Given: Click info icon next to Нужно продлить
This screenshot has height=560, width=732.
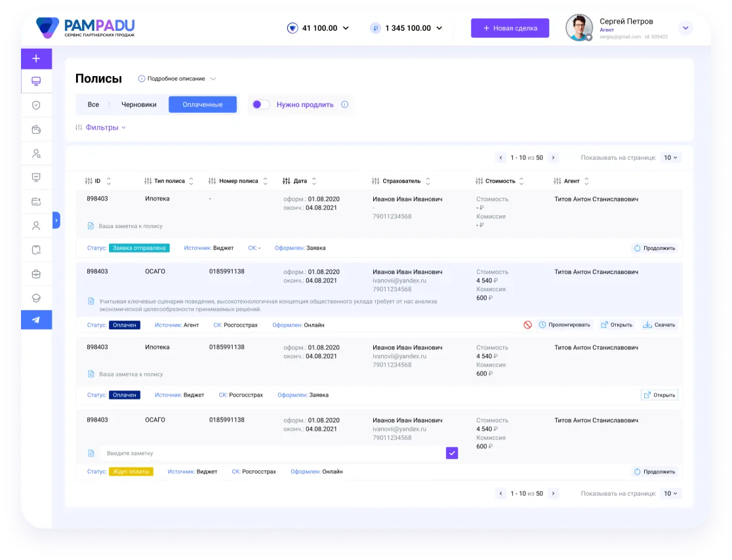Looking at the screenshot, I should 345,104.
